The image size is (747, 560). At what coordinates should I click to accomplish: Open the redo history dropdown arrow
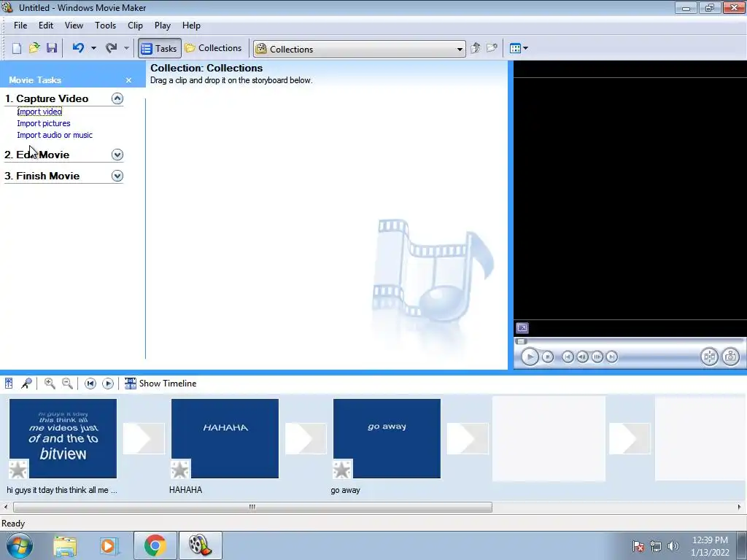tap(126, 48)
